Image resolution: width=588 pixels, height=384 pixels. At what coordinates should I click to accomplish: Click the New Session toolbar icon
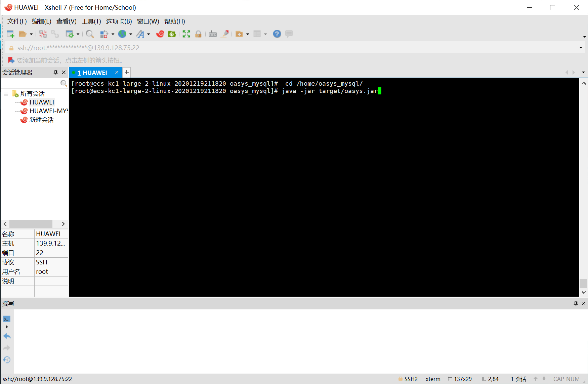10,34
